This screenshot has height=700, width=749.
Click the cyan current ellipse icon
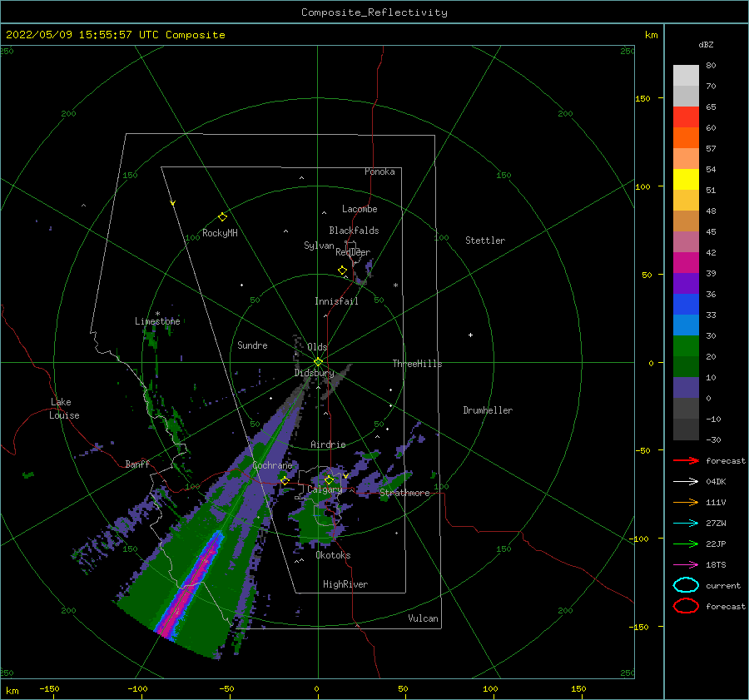click(x=686, y=585)
